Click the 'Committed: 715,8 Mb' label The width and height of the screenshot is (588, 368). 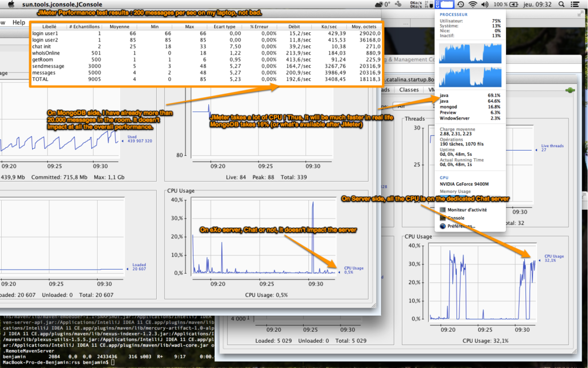59,177
